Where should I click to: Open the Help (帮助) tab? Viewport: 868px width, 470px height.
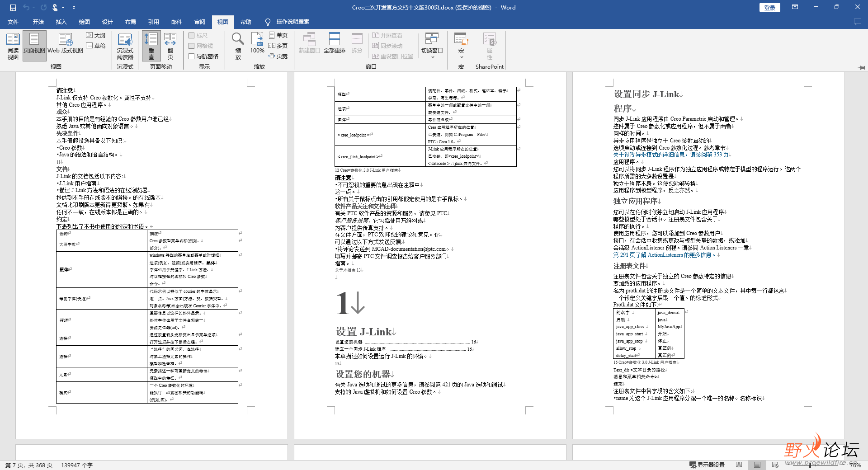(x=245, y=22)
